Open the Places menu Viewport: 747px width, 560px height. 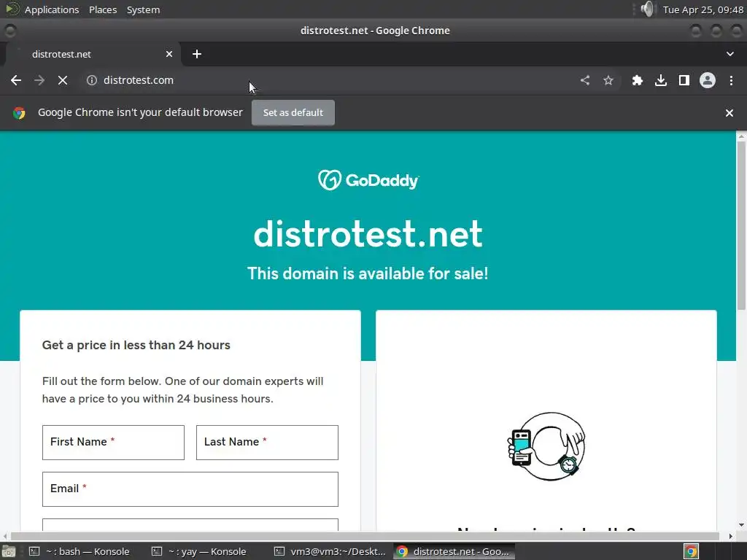103,9
